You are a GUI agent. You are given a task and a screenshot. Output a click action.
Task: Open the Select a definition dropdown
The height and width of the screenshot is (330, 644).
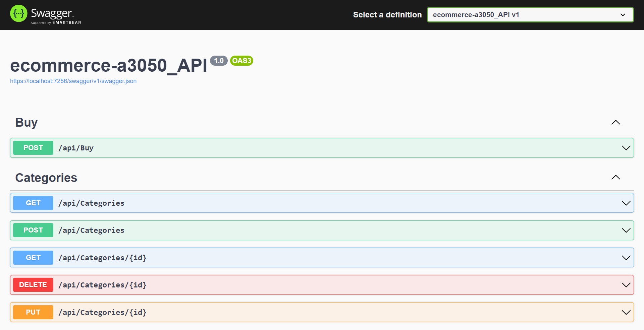click(530, 15)
